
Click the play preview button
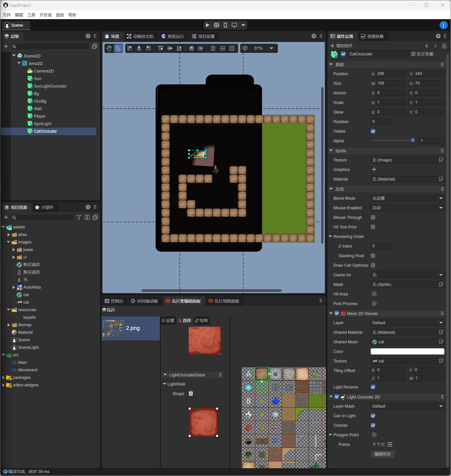point(207,25)
